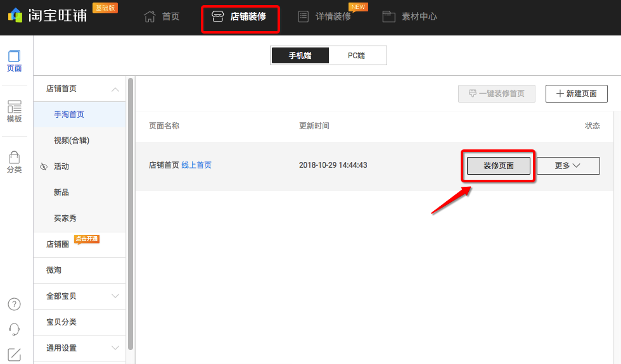Click the help question mark icon
The height and width of the screenshot is (364, 621).
tap(14, 304)
